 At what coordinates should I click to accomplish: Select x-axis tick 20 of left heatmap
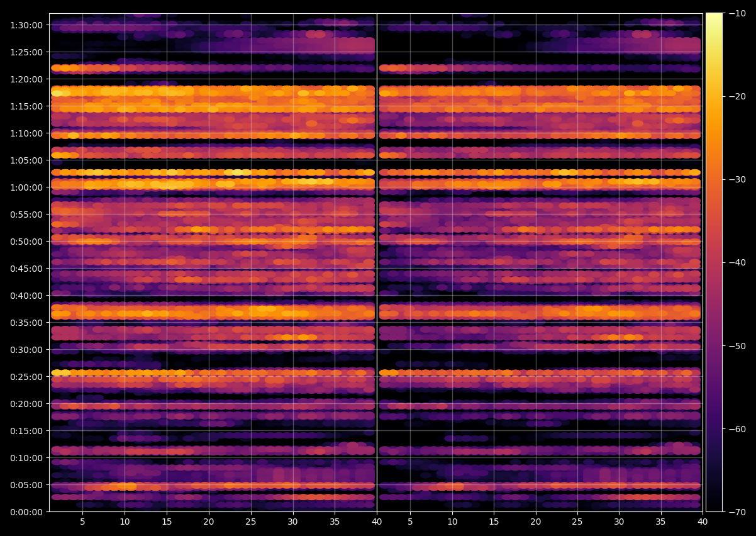[x=209, y=522]
